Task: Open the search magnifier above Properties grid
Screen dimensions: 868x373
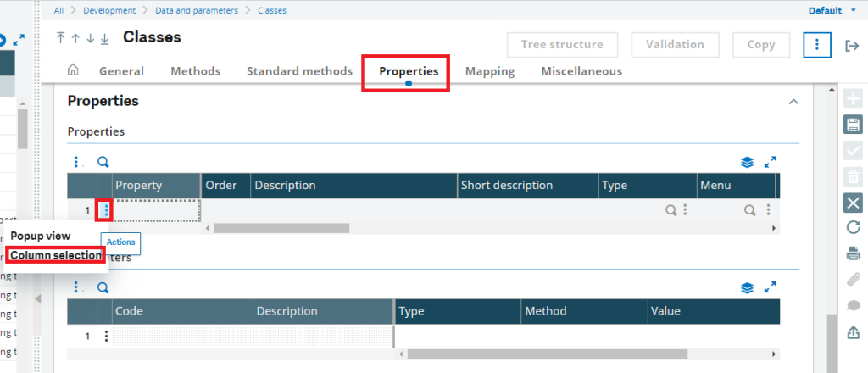Action: coord(103,162)
